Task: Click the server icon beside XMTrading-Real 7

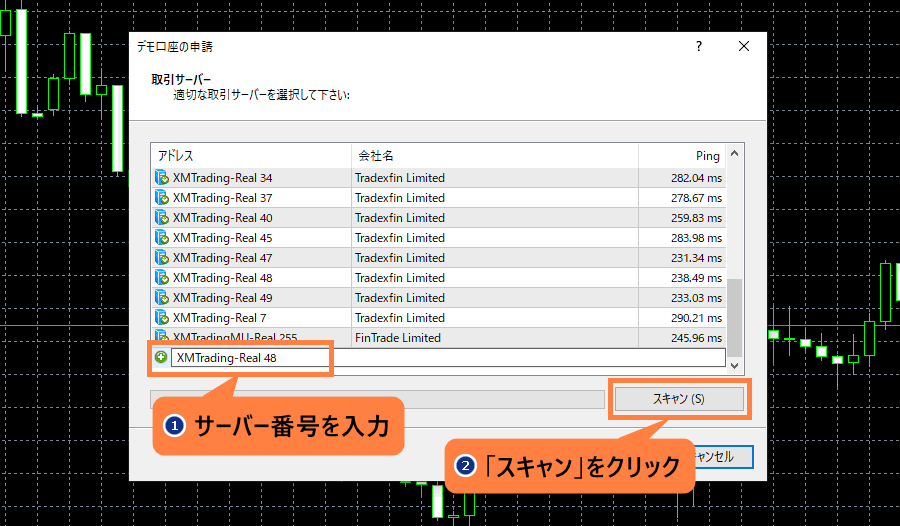Action: 162,318
